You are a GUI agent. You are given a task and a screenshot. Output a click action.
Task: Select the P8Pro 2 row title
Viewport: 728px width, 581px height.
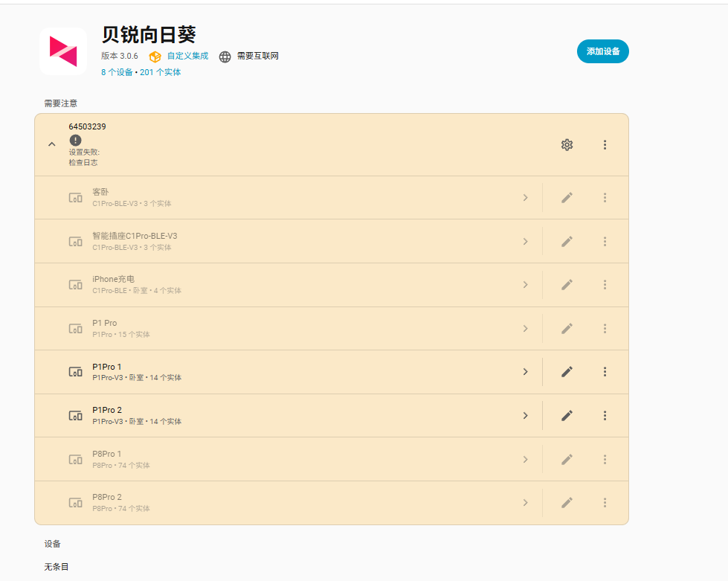[x=107, y=497]
